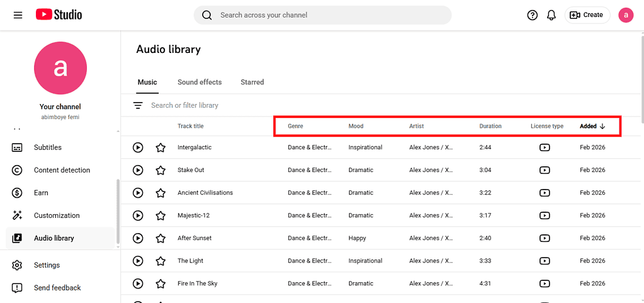The width and height of the screenshot is (644, 303).
Task: Open the hamburger navigation menu
Action: (x=18, y=15)
